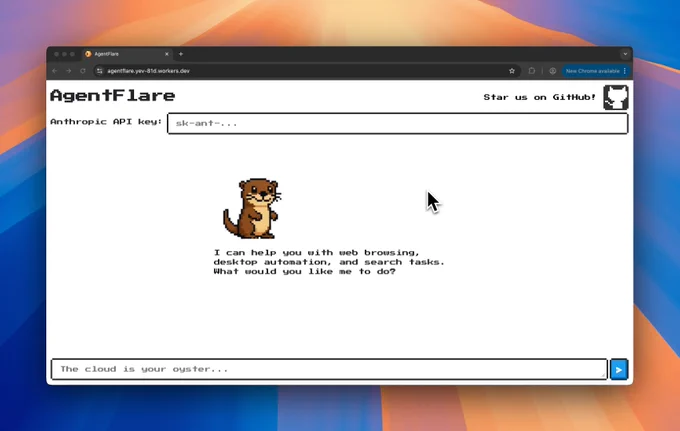Click the otter greeting message text

click(x=329, y=262)
